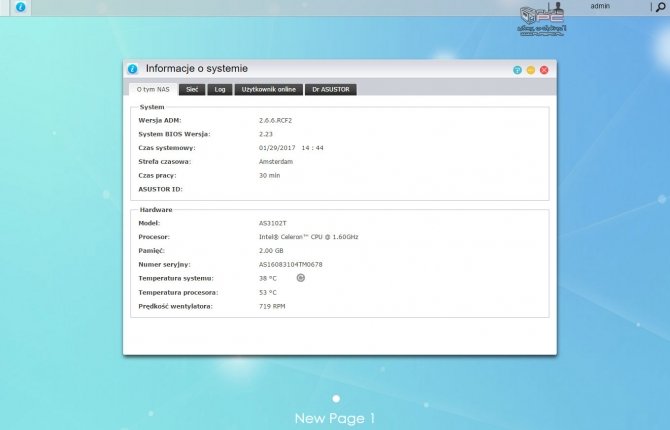Click the system time 01/29/2017 14 : 44
Screen dimensions: 670x430
click(x=291, y=148)
